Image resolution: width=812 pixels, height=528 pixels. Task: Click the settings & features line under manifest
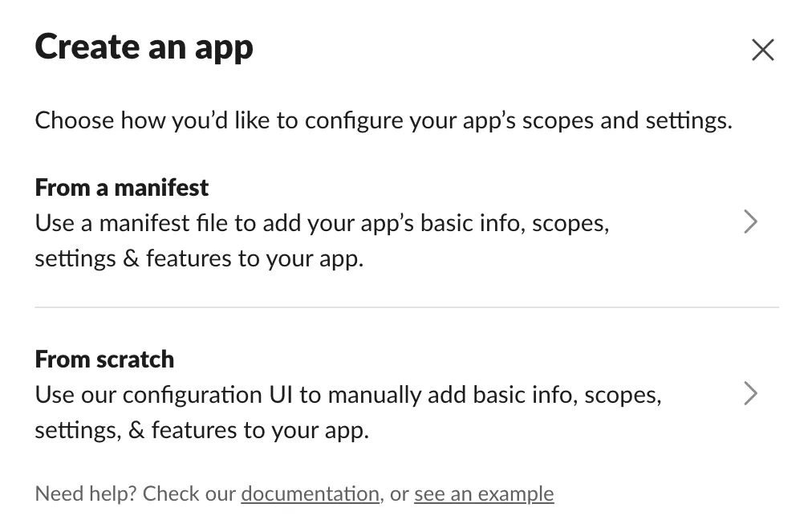click(199, 259)
